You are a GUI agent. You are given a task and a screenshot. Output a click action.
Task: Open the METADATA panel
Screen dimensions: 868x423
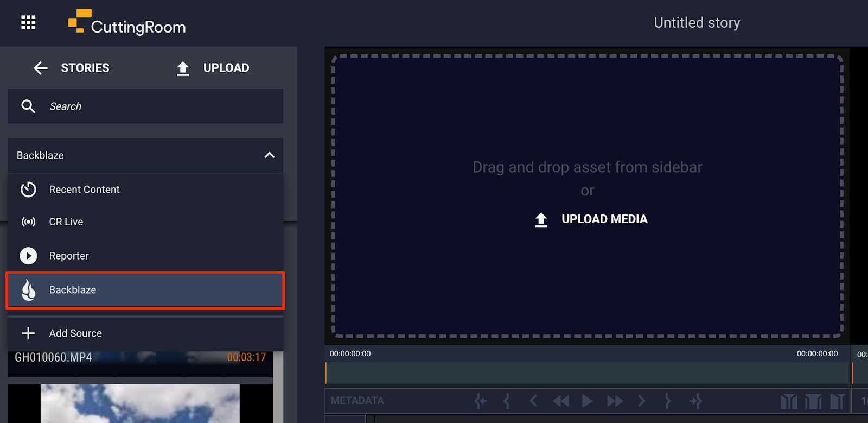[x=357, y=401]
